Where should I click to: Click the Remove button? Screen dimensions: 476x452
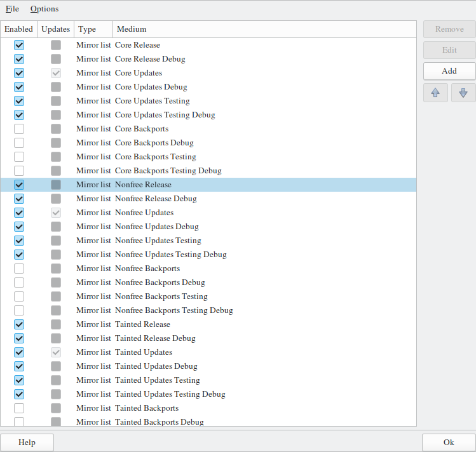(x=449, y=29)
